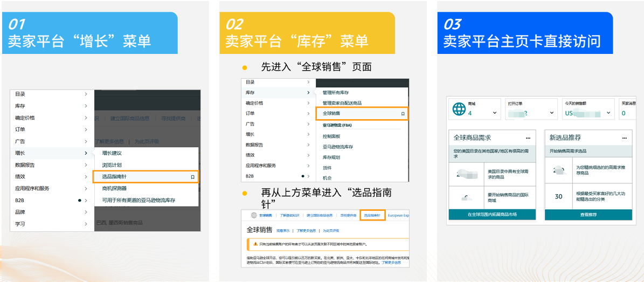The height and width of the screenshot is (282, 644).
Task: Expand 库存 chevron in step 02 menu
Action: tap(308, 93)
